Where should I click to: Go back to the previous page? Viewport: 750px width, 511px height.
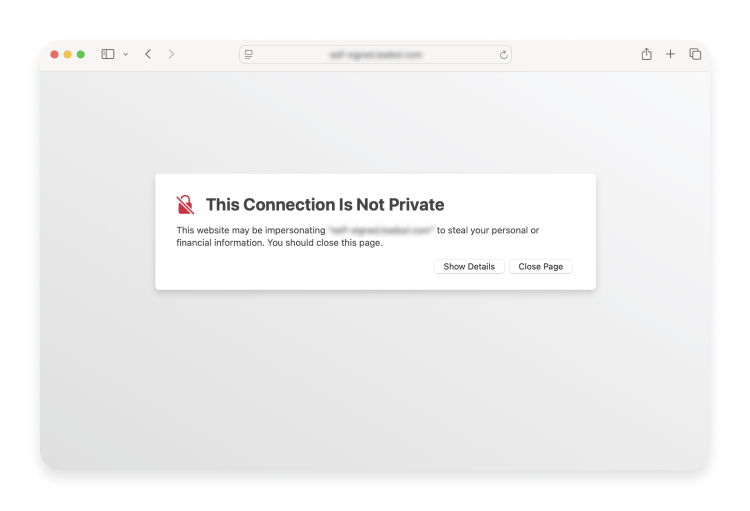pos(148,54)
